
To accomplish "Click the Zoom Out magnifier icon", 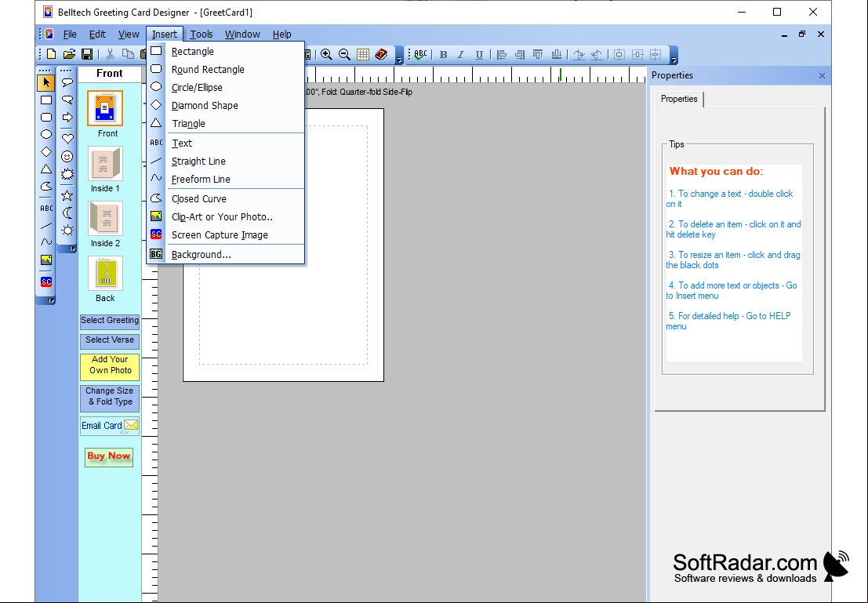I will click(x=344, y=54).
